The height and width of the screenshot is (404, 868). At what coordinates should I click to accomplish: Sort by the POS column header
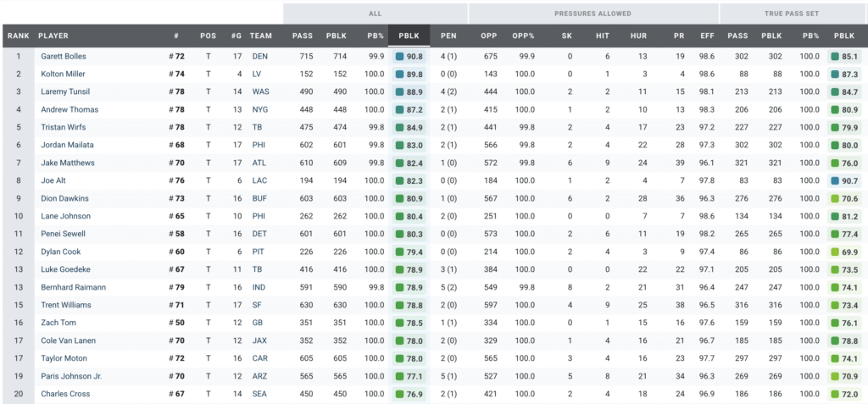208,36
